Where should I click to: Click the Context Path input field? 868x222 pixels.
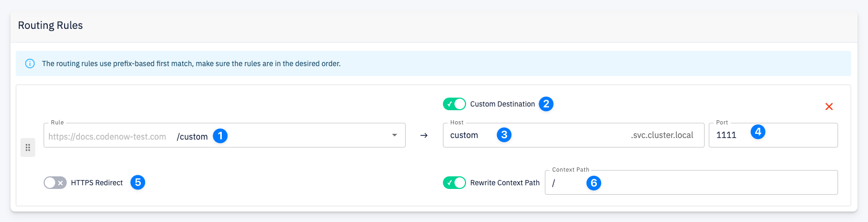click(691, 183)
